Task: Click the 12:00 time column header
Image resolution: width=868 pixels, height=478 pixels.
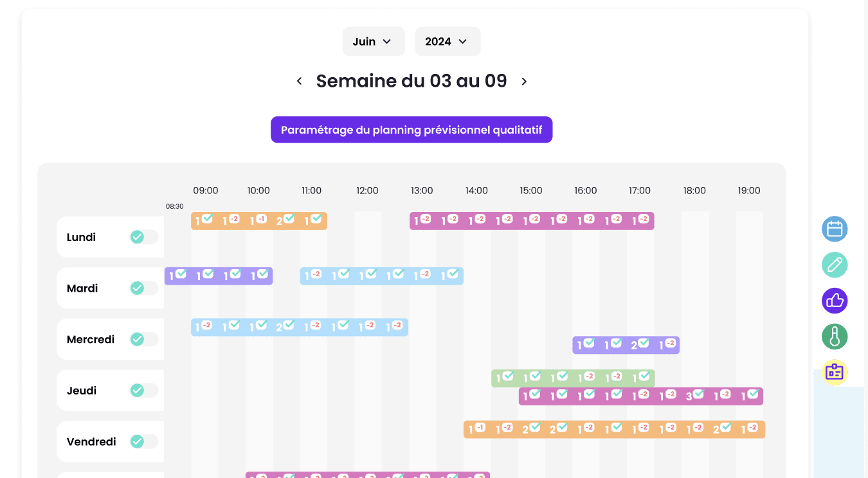Action: (x=367, y=190)
